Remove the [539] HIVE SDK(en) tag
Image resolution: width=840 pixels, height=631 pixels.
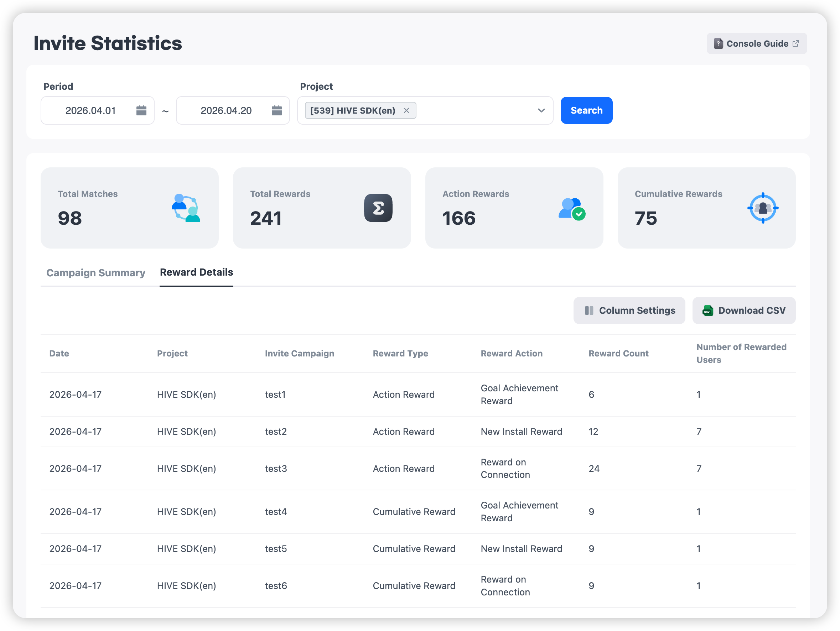[406, 110]
